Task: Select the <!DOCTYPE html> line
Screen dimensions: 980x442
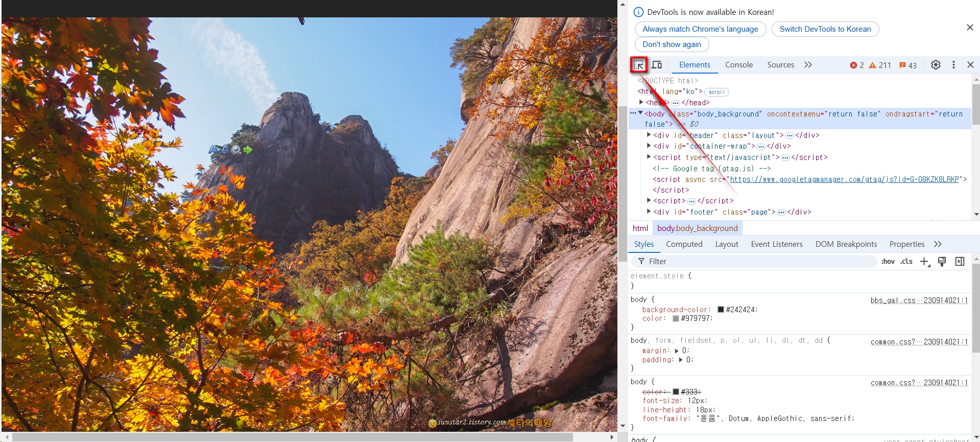Action: pyautogui.click(x=668, y=81)
